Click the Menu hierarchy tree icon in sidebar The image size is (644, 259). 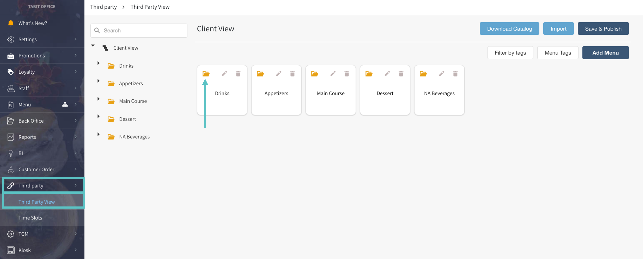pyautogui.click(x=65, y=105)
